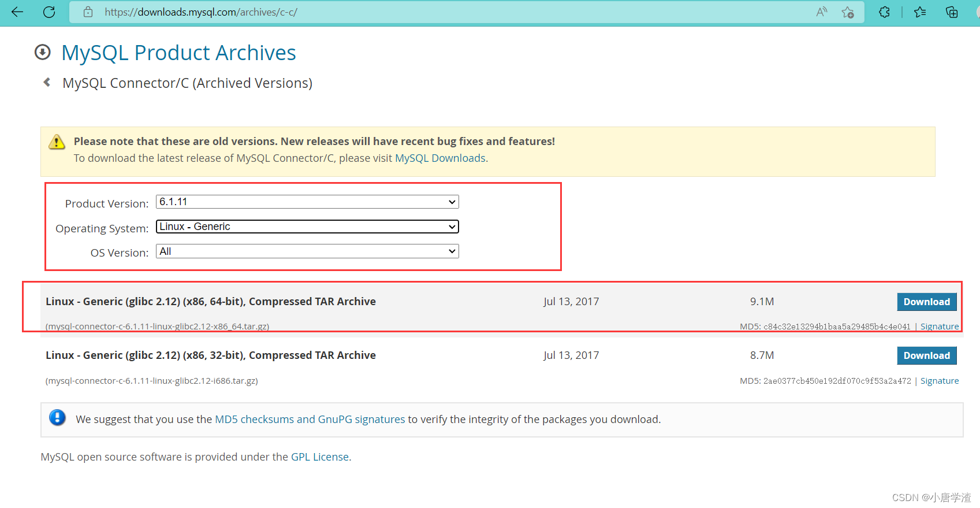Open Signature link for the 64-bit package
Image resolution: width=980 pixels, height=508 pixels.
[939, 327]
